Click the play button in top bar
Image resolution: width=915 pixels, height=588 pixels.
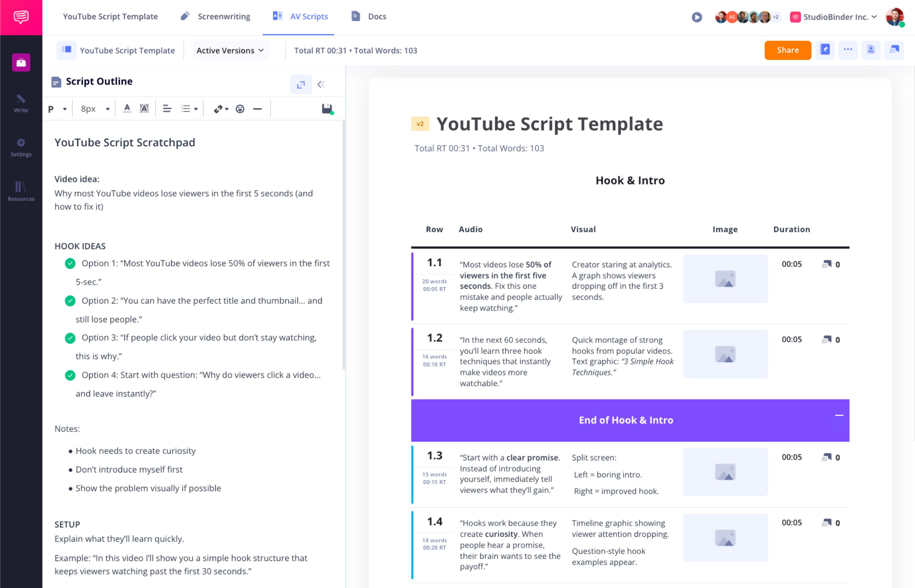(697, 17)
